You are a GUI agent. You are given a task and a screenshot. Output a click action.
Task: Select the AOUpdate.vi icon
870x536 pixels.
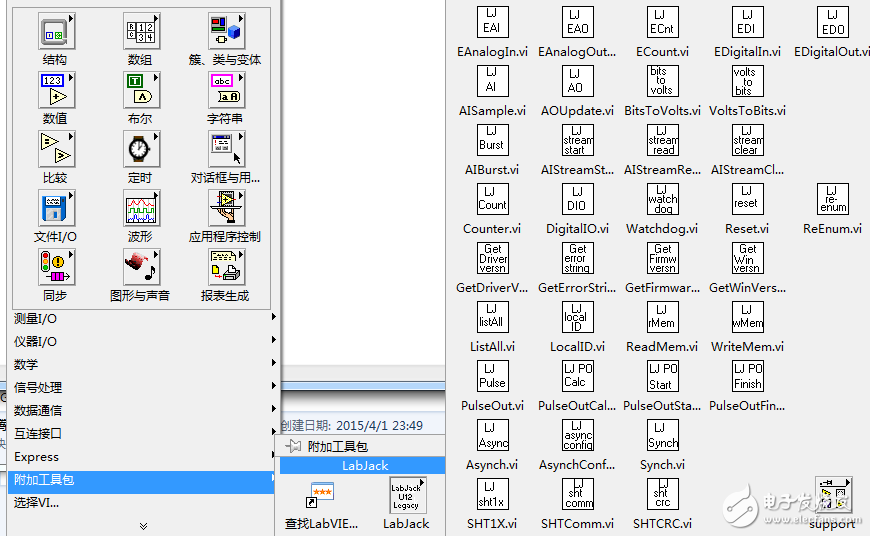[x=577, y=81]
